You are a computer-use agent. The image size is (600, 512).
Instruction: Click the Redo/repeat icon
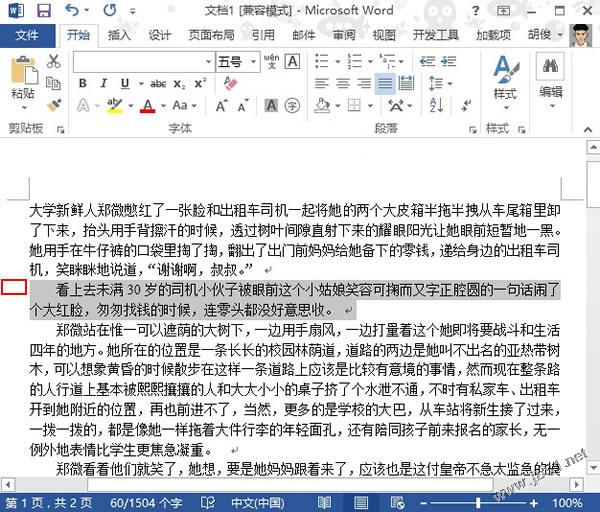110,10
